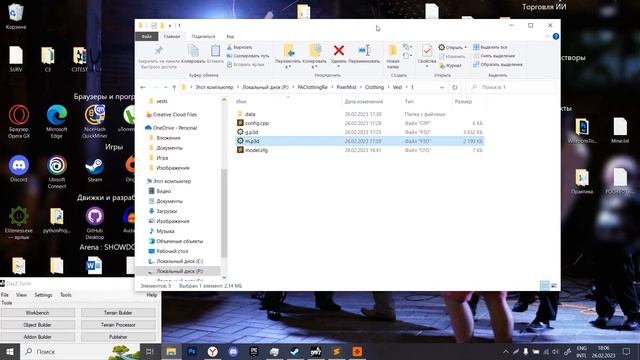Launch Workbench in DayZ Tools
Image resolution: width=640 pixels, height=360 pixels.
tap(38, 313)
